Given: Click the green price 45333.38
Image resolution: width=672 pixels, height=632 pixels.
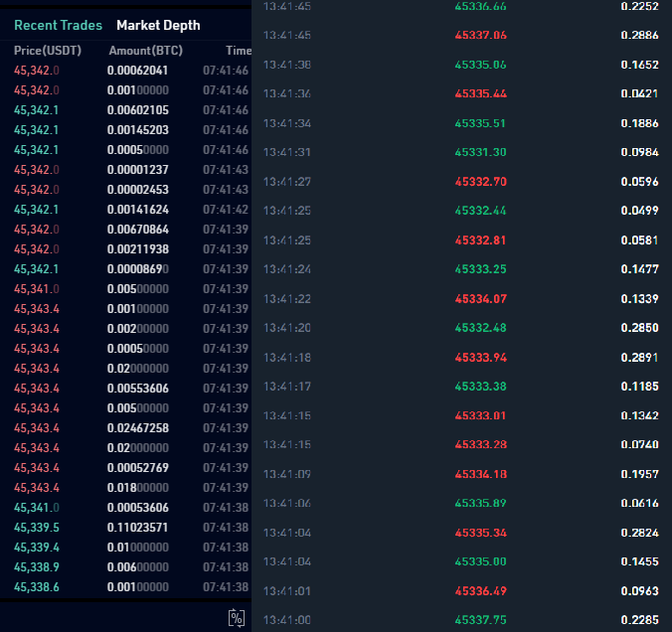Looking at the screenshot, I should (x=480, y=387).
